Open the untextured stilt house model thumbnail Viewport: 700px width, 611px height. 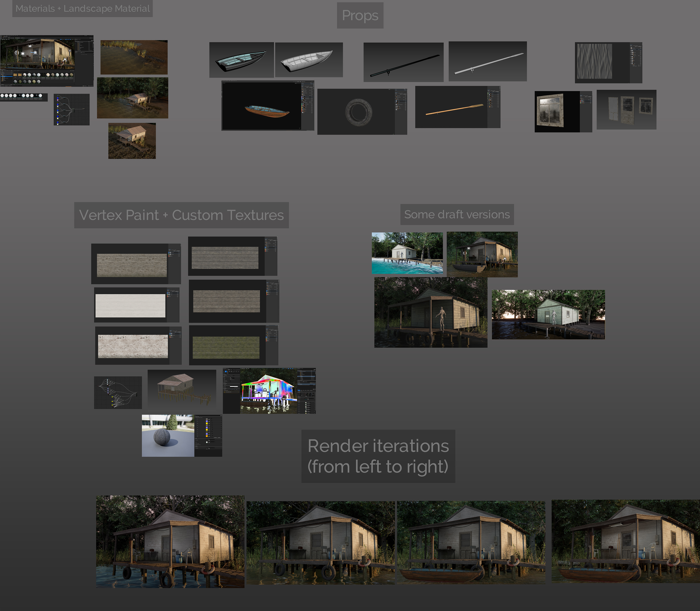pyautogui.click(x=182, y=389)
